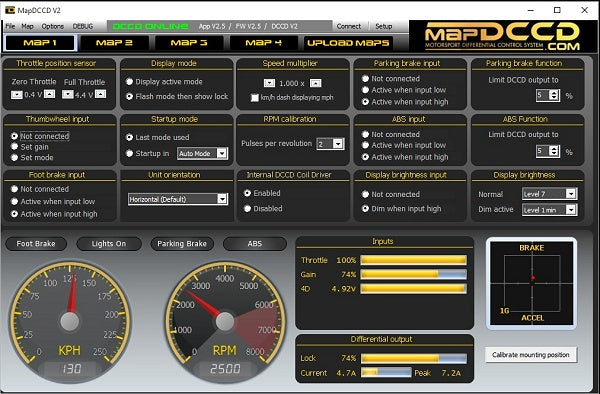600x394 pixels.
Task: Open the File menu
Action: (10, 26)
